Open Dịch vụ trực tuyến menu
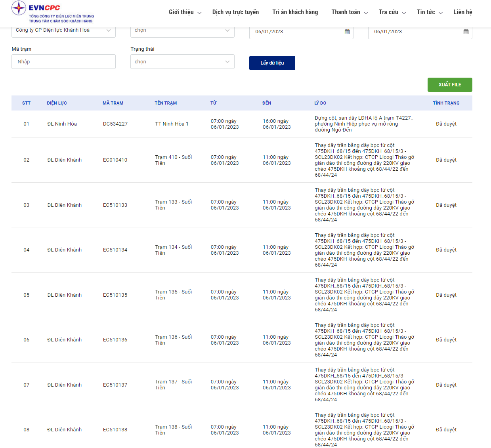This screenshot has width=491, height=448. click(235, 12)
